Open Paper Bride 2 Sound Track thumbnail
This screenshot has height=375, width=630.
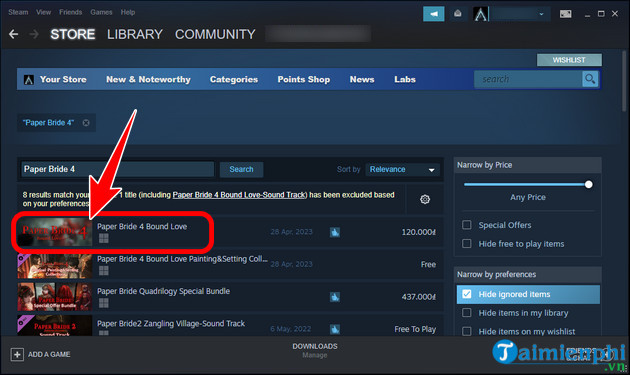click(55, 326)
